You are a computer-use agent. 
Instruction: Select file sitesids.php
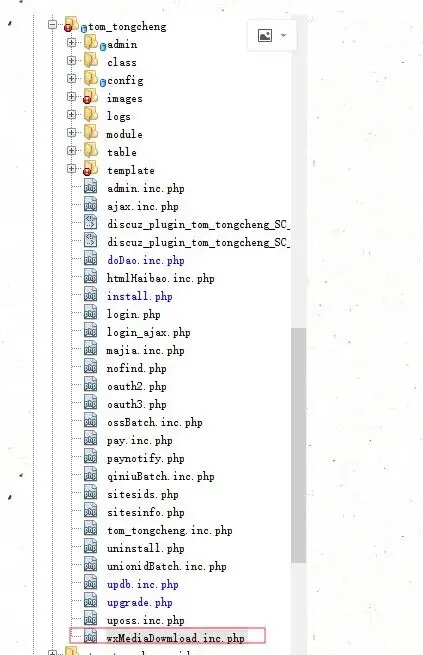[143, 495]
